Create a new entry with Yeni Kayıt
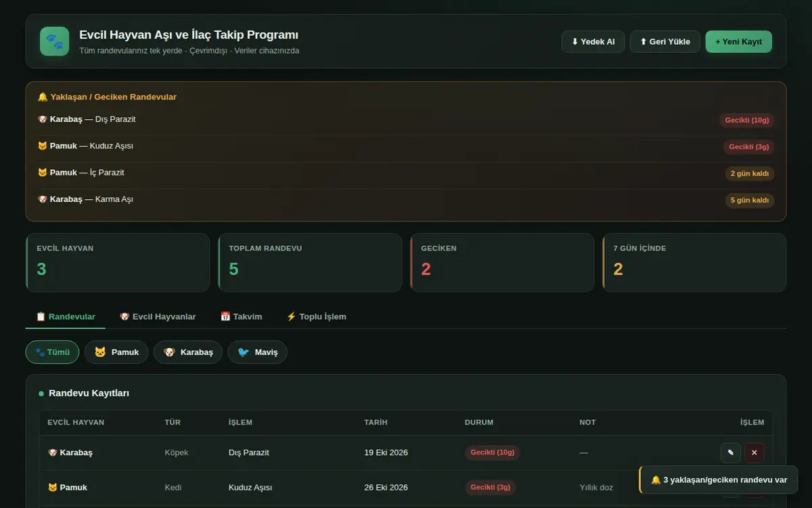Image resolution: width=812 pixels, height=508 pixels. point(738,41)
